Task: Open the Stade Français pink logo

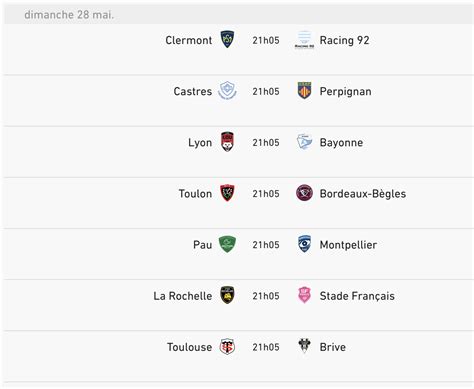Action: [304, 295]
